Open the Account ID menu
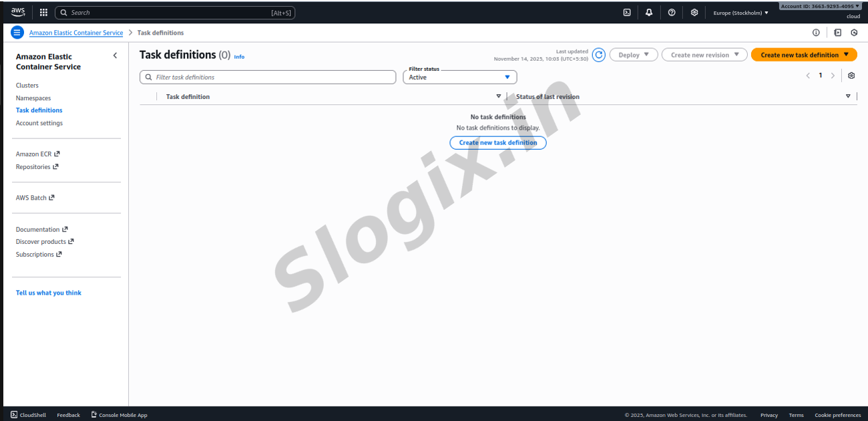868x421 pixels. 820,6
